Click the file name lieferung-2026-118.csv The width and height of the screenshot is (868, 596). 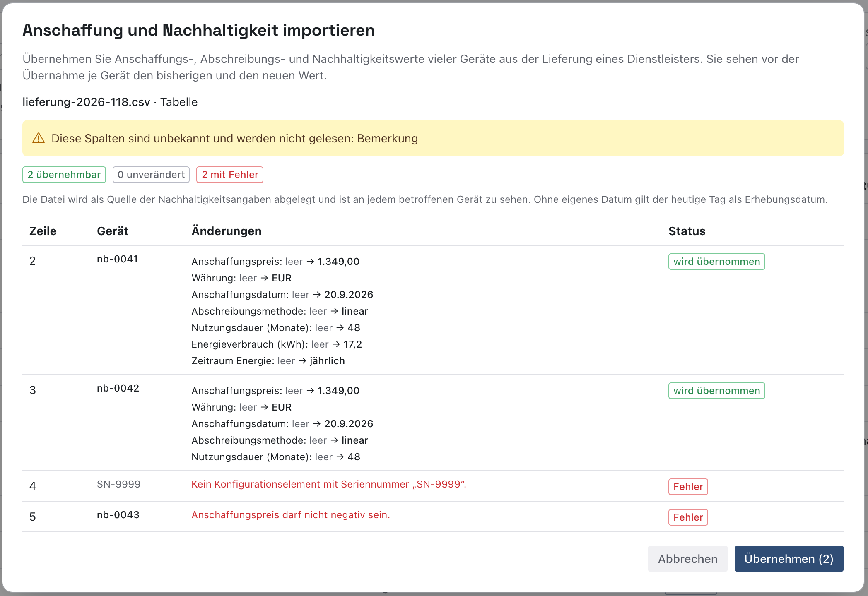[86, 102]
